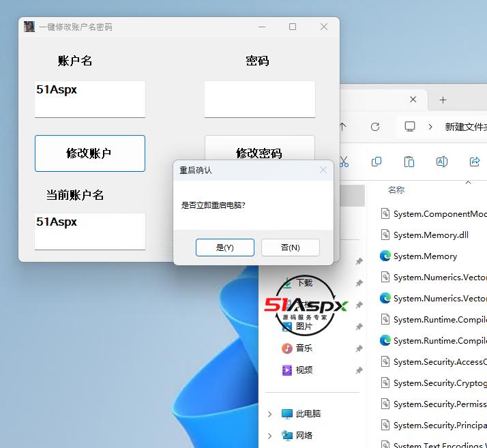
Task: Click file icon beside System.Security.Permissions
Action: (385, 404)
